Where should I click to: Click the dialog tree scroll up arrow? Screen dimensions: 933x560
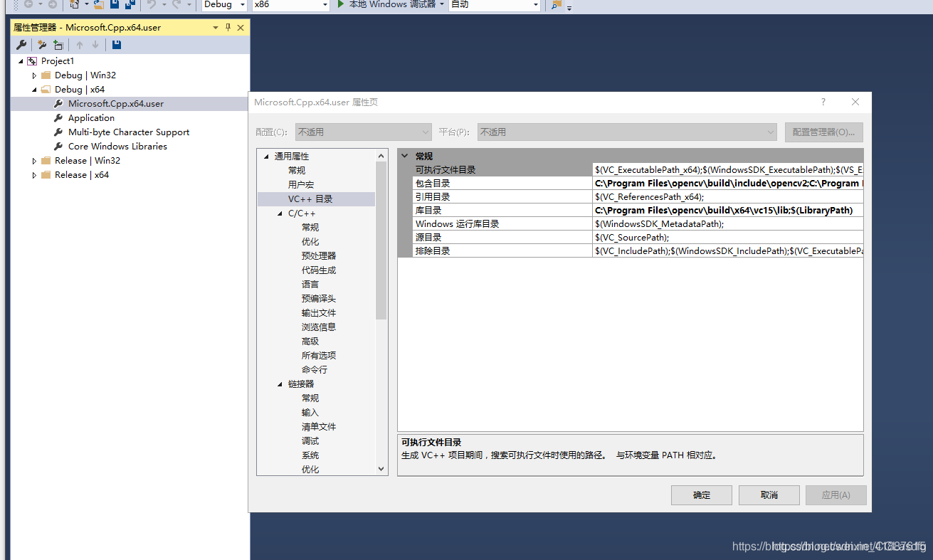[381, 155]
